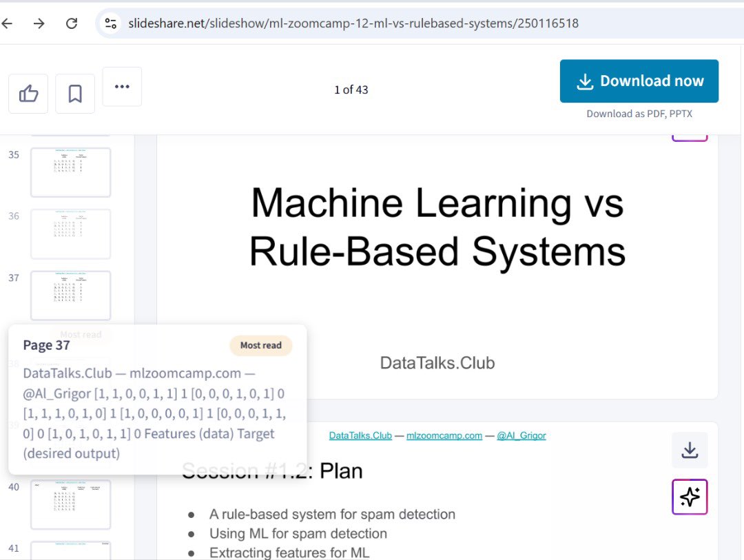Click the Download now button
The height and width of the screenshot is (560, 744).
(639, 81)
